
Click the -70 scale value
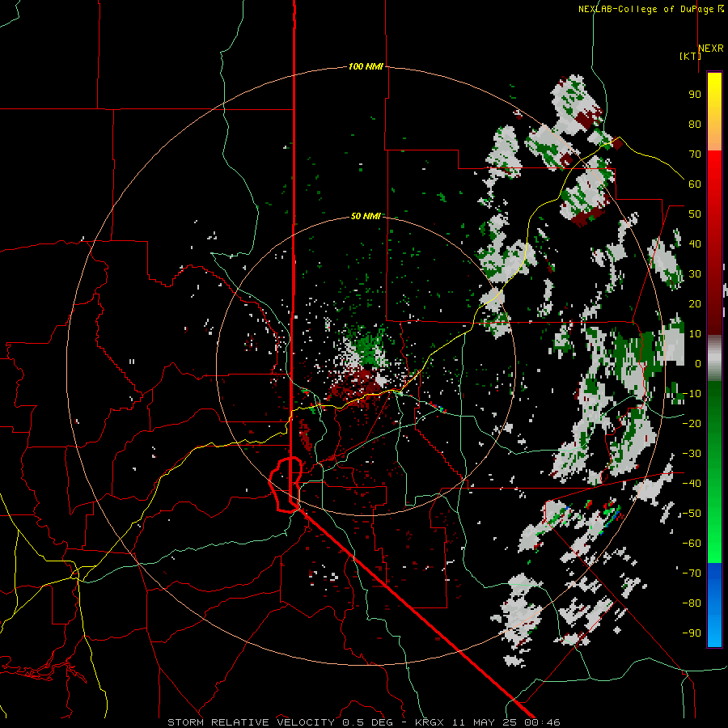point(692,574)
